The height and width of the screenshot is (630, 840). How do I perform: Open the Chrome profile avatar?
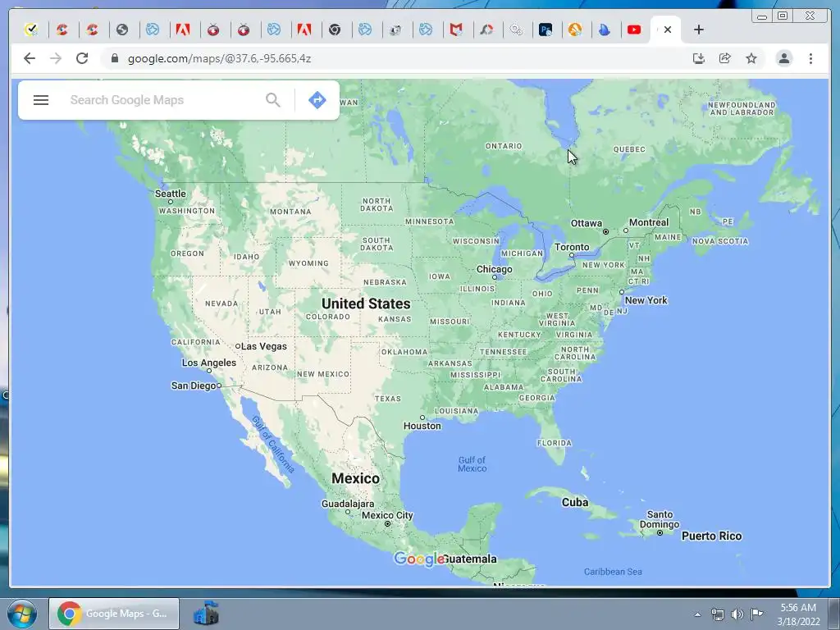[x=783, y=58]
